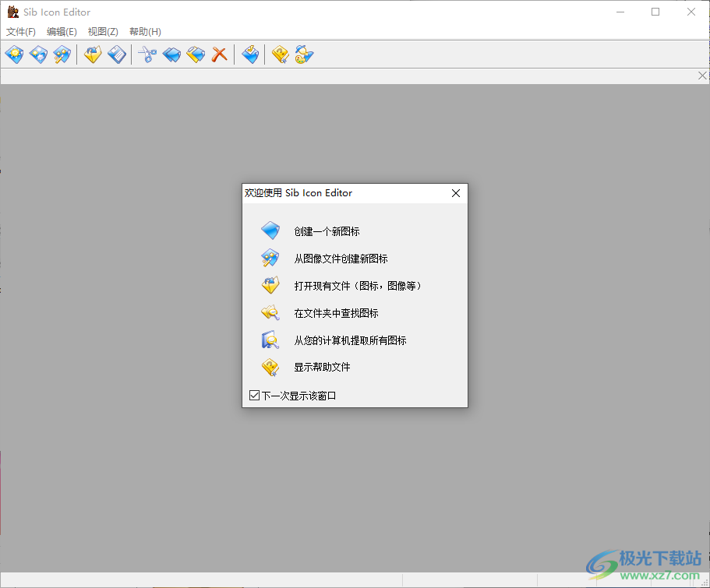Click the new icon library toolbar button

tap(38, 55)
